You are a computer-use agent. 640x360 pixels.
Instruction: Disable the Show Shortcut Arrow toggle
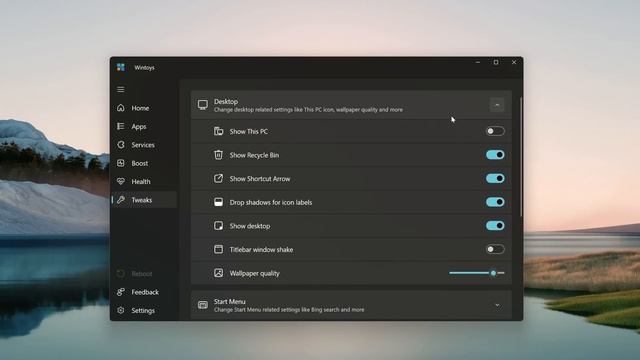(x=495, y=178)
